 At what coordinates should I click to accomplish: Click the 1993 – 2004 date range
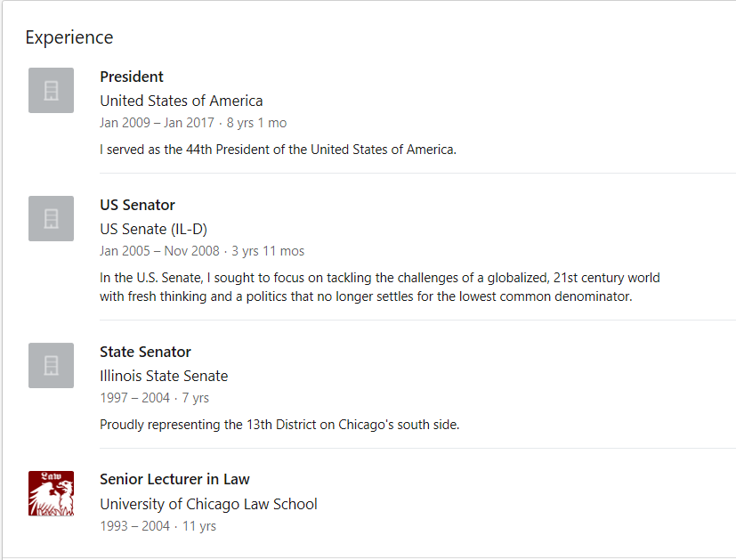(x=134, y=526)
